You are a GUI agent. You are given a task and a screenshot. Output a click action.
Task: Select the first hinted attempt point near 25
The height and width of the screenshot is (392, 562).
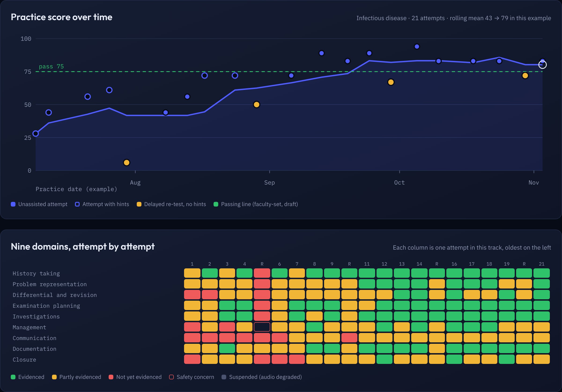point(36,133)
